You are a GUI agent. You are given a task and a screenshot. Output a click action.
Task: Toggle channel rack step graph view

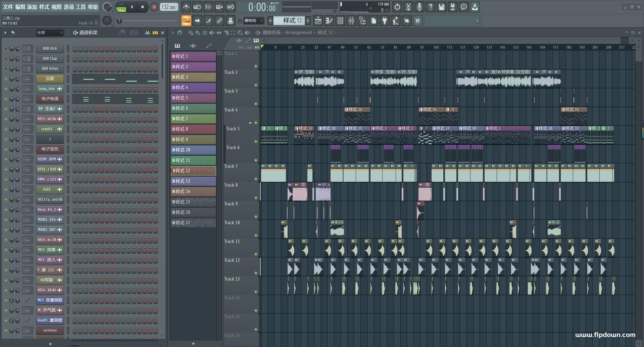(147, 33)
